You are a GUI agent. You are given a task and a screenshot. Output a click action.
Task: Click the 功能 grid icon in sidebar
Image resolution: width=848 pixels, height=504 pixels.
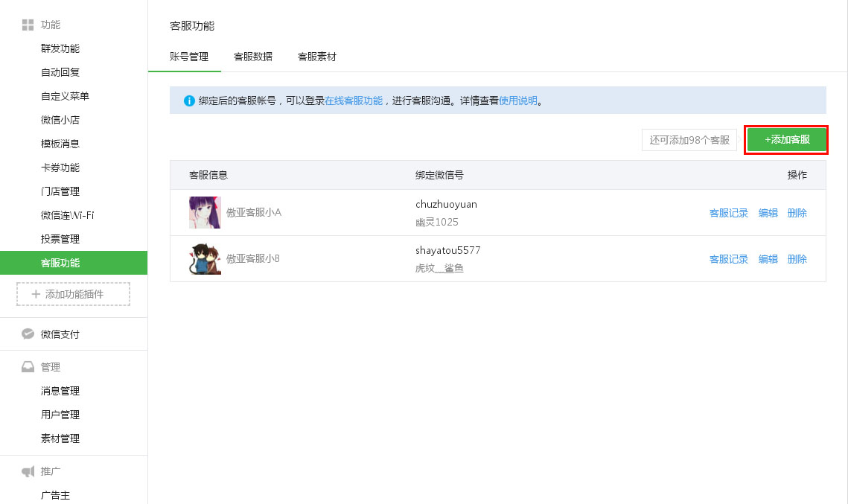point(28,25)
